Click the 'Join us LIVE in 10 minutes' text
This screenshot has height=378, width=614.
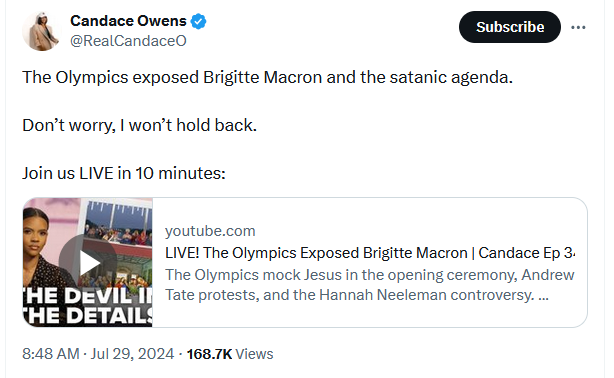(x=124, y=173)
